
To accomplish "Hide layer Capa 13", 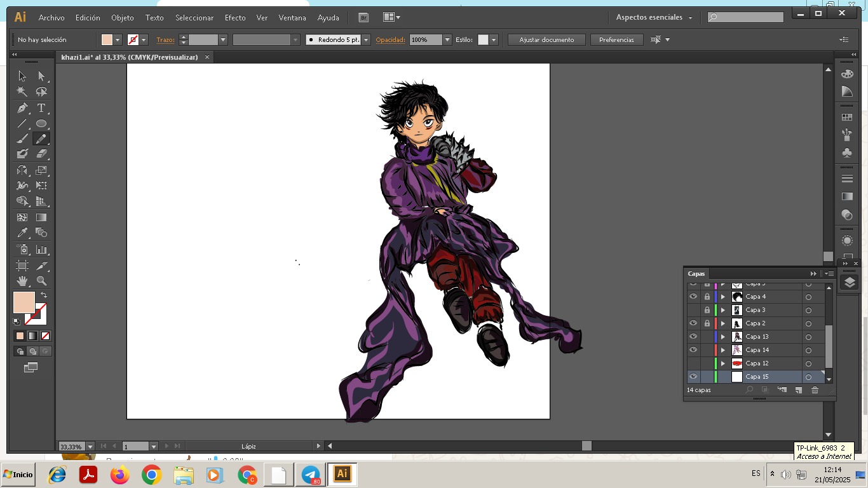I will (693, 337).
